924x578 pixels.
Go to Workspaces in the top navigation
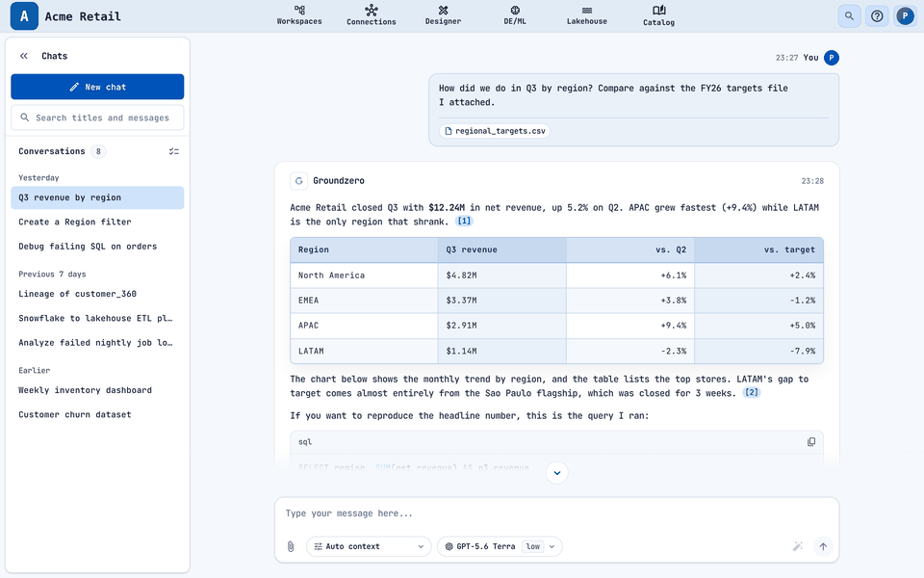[299, 16]
